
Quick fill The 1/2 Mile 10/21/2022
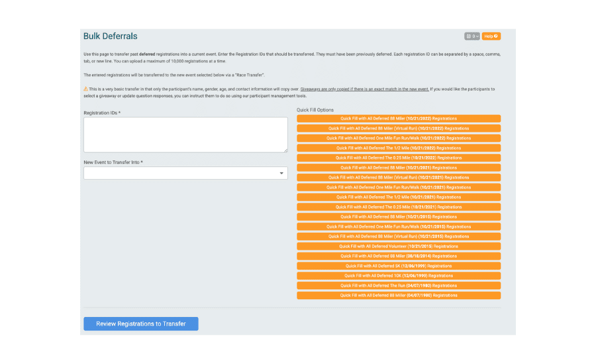pos(399,148)
